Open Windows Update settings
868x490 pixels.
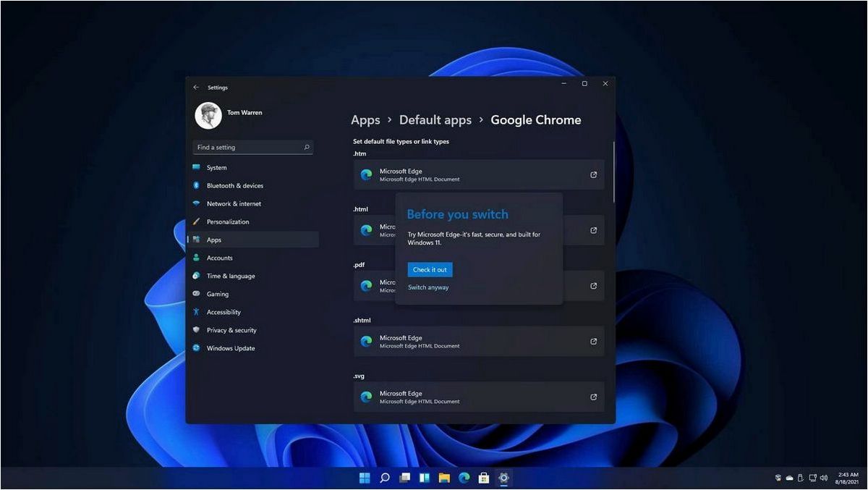point(252,348)
